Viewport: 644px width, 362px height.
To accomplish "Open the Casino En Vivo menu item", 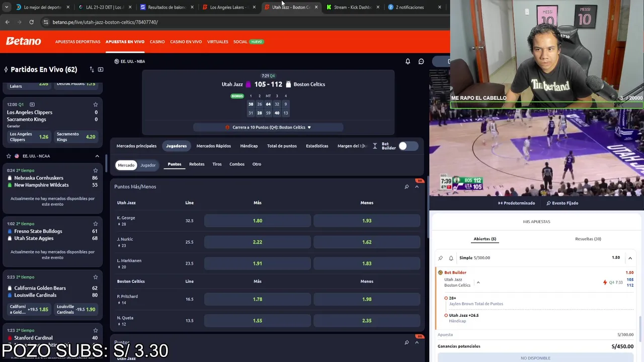I will [x=186, y=42].
